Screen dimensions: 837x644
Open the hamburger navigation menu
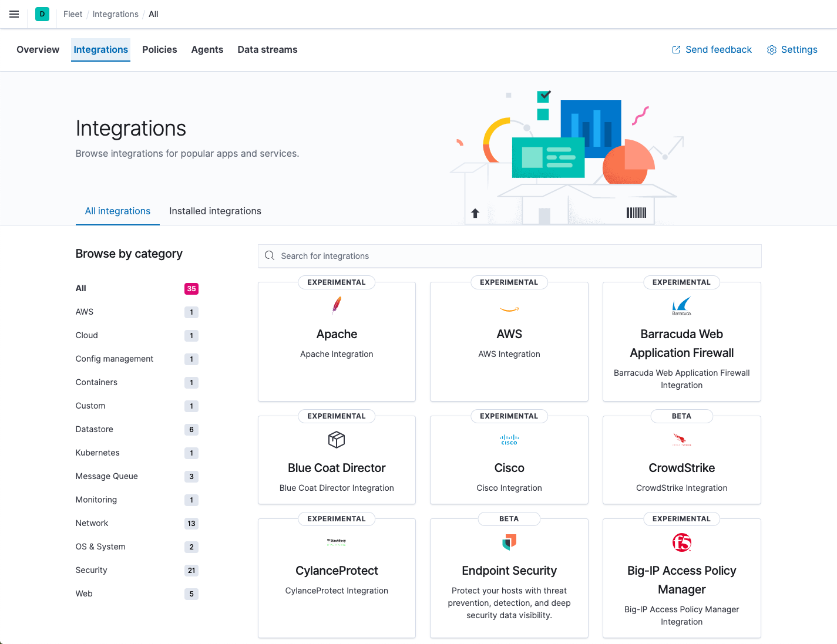coord(14,14)
